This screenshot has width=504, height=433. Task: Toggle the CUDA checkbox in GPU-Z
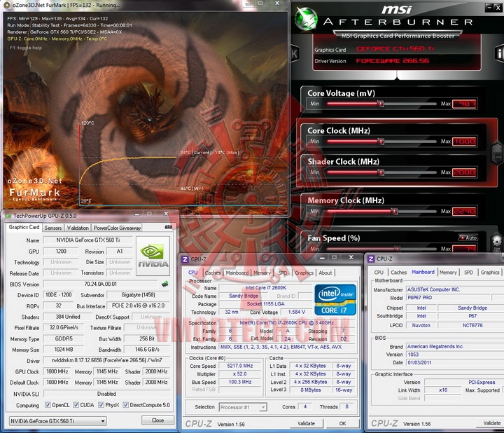pyautogui.click(x=76, y=405)
